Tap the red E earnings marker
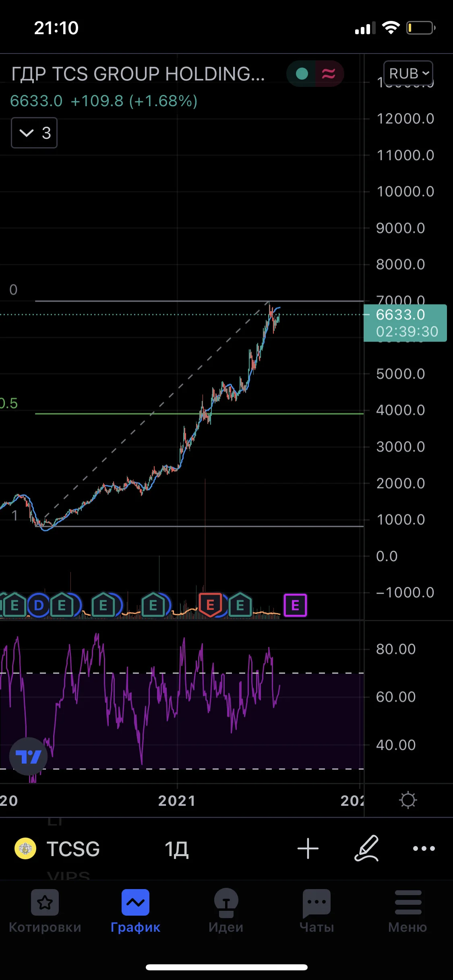Screen dimensions: 453x980 [x=210, y=605]
